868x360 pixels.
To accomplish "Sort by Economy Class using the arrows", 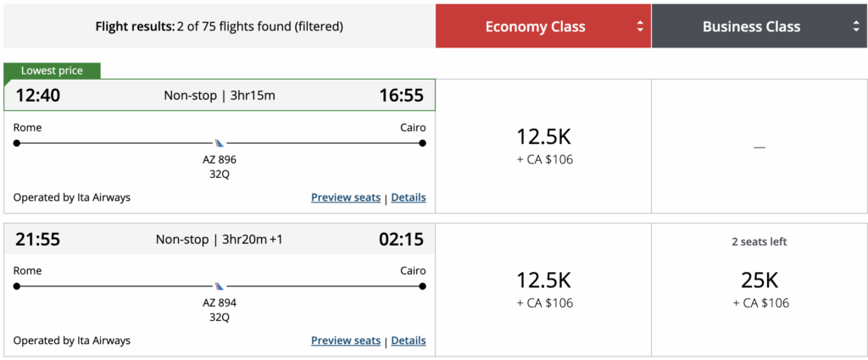I will (640, 27).
